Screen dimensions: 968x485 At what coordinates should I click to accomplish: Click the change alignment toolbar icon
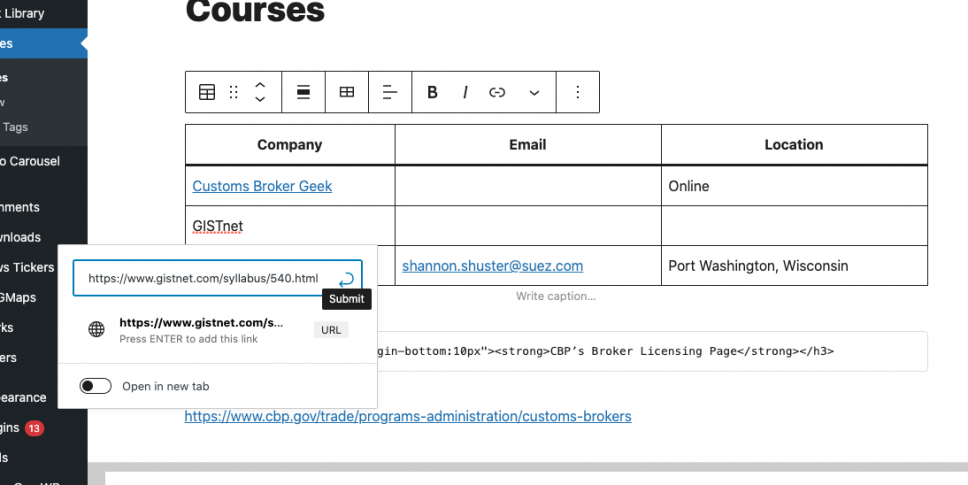pos(303,92)
